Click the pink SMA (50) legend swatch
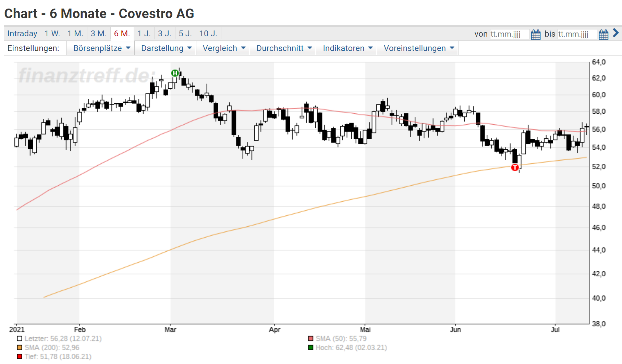The height and width of the screenshot is (364, 622). coord(311,339)
